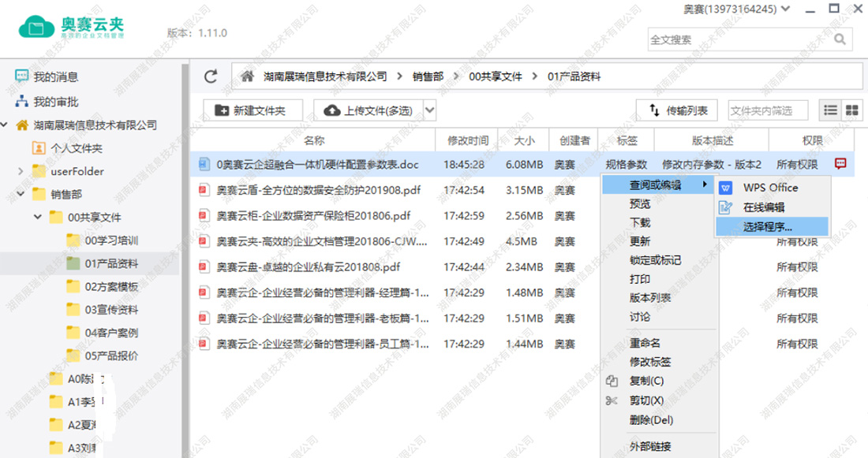Switch to grid thumbnail view icon
The width and height of the screenshot is (868, 458).
pyautogui.click(x=851, y=110)
